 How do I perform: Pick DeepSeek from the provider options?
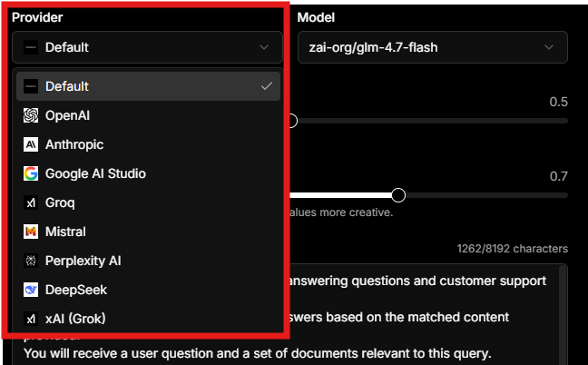(148, 290)
